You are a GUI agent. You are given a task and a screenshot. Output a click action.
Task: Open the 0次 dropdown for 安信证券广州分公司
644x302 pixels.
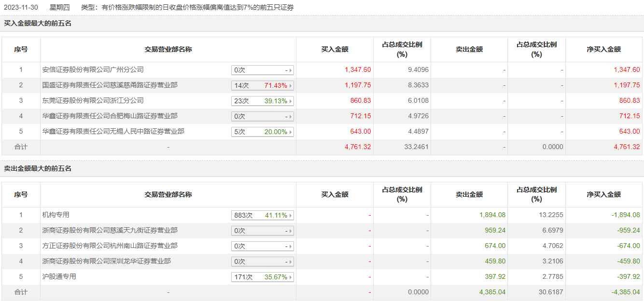(263, 70)
